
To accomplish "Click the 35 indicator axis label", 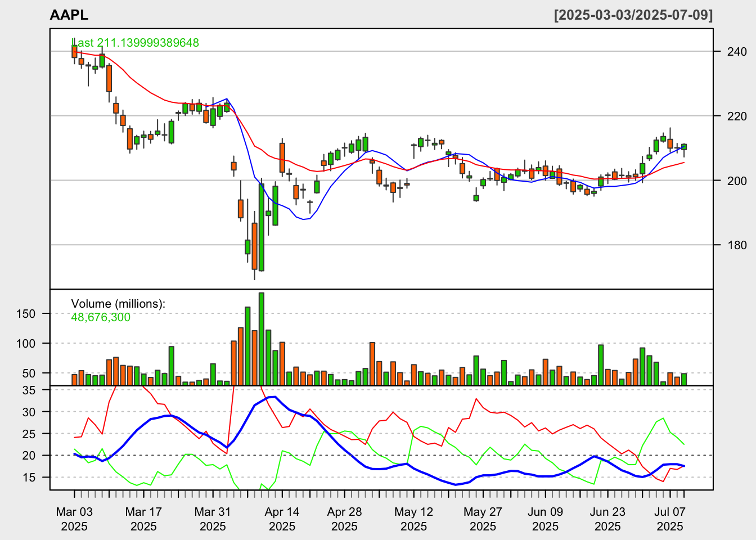I will click(29, 390).
